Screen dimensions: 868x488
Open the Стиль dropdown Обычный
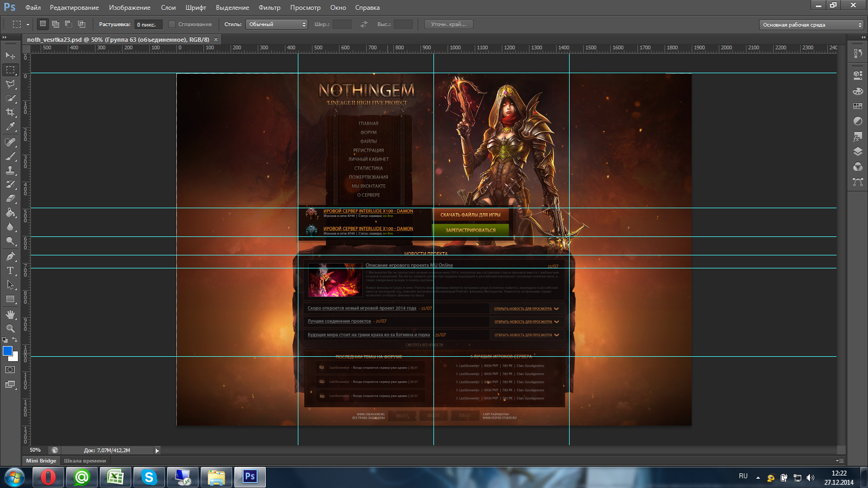click(277, 24)
